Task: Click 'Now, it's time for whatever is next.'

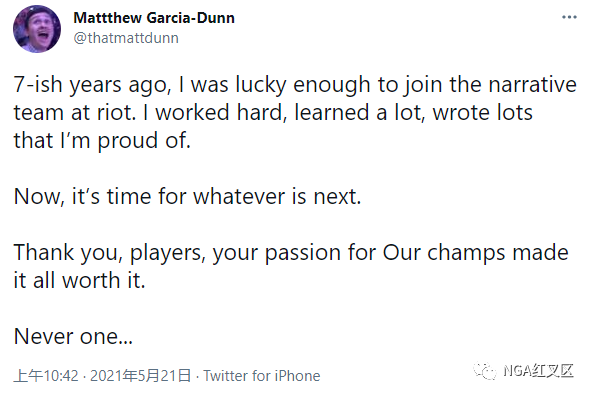Action: tap(187, 196)
